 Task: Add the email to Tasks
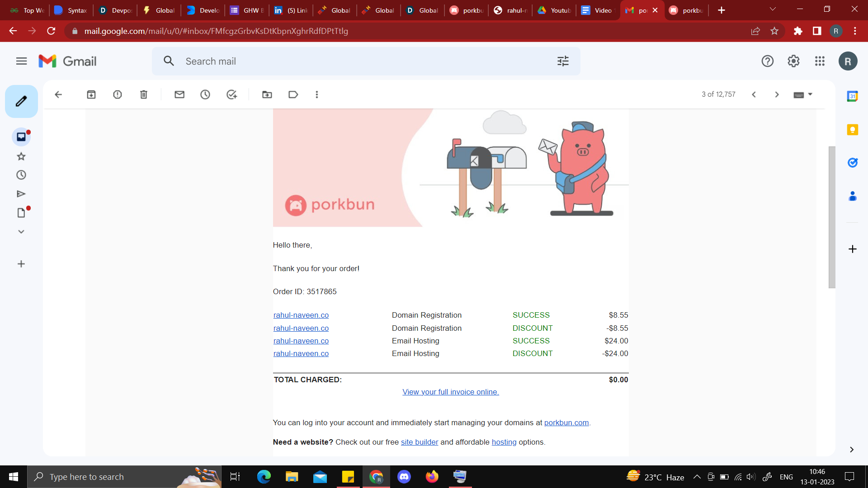(231, 94)
